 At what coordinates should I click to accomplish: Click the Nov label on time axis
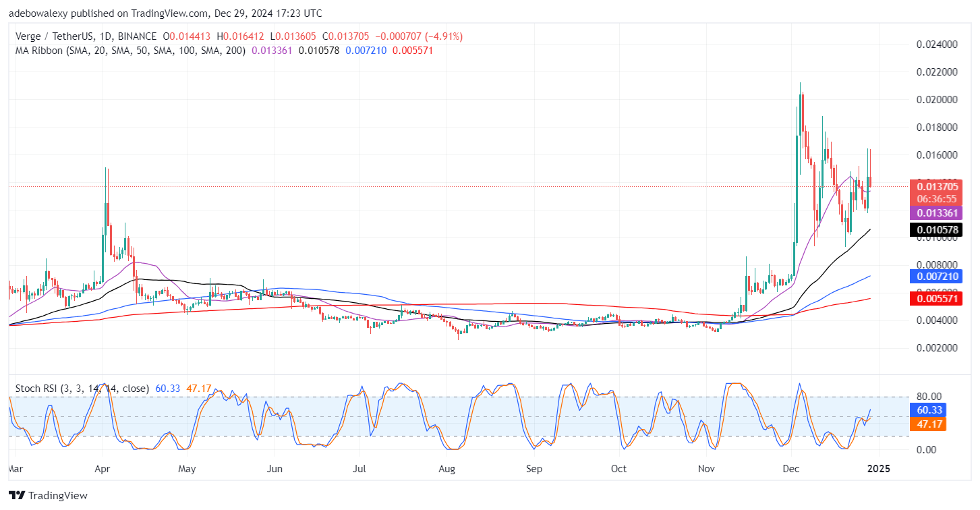coord(706,468)
